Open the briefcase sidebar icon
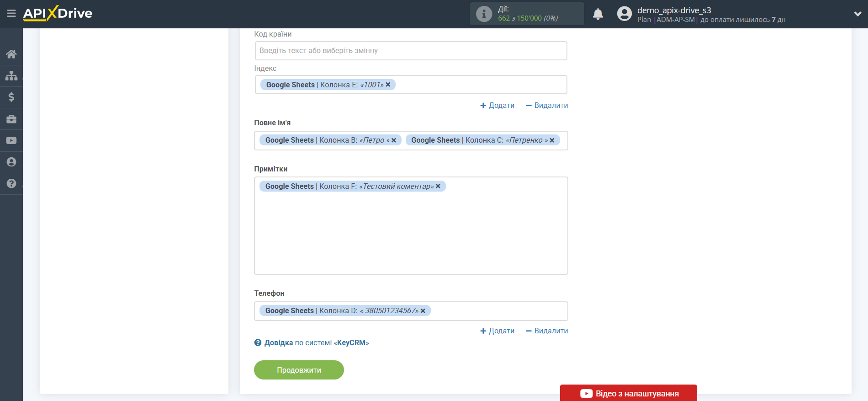The width and height of the screenshot is (868, 401). pyautogui.click(x=11, y=119)
